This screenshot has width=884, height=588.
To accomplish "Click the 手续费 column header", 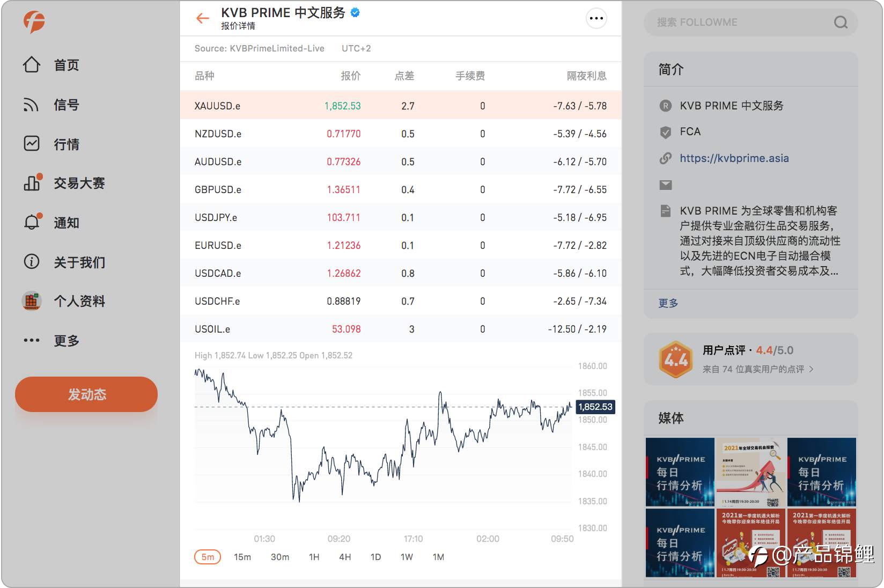I will point(470,76).
